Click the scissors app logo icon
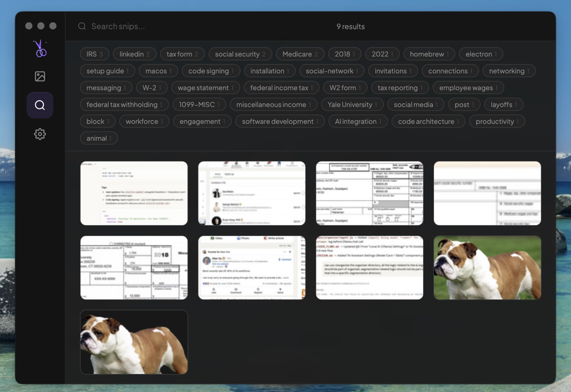571x392 pixels. 40,49
